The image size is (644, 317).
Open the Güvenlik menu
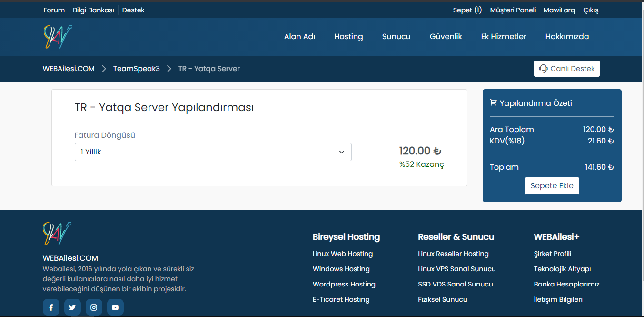tap(446, 37)
